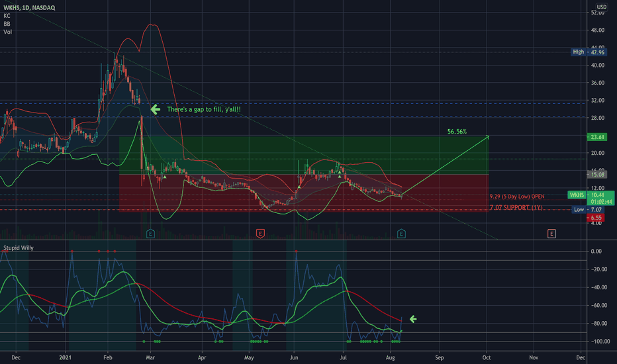
Task: Open the Stupid Willy indicator label
Action: pyautogui.click(x=19, y=248)
